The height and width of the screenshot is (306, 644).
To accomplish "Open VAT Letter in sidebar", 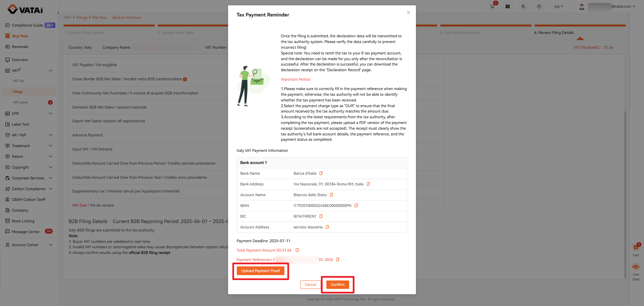I will (20, 102).
